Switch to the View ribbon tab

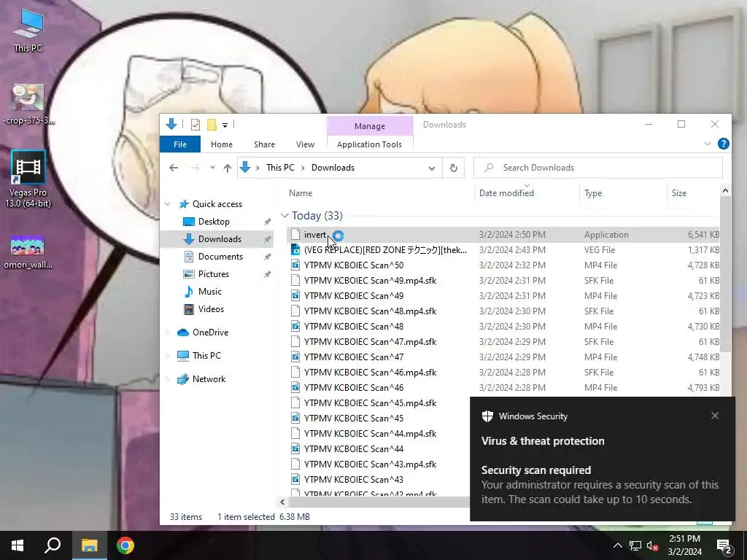click(x=305, y=144)
